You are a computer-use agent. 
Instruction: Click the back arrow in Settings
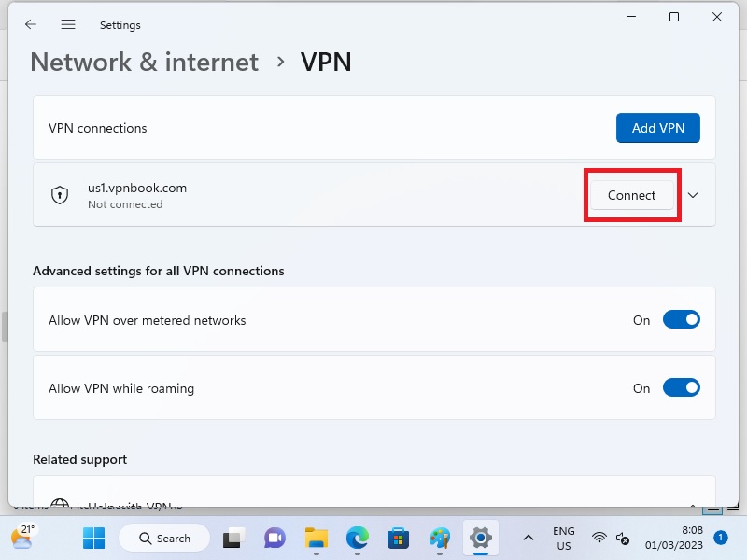point(31,25)
